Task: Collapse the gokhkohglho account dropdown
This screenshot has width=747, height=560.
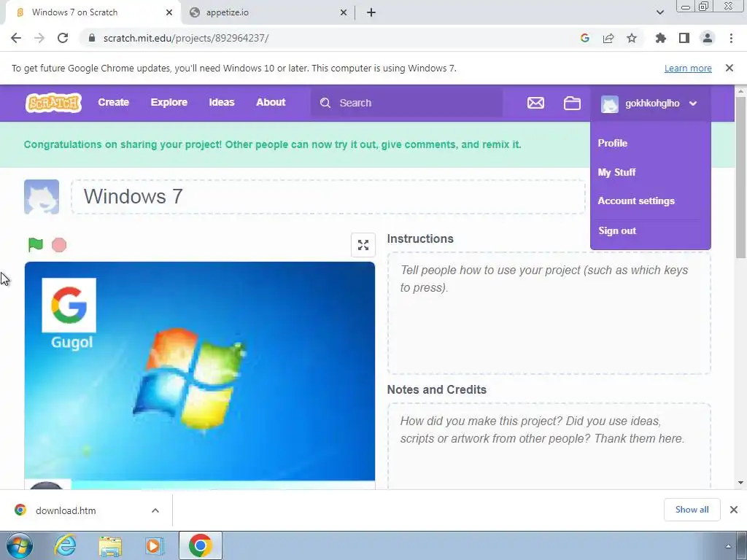Action: [693, 104]
